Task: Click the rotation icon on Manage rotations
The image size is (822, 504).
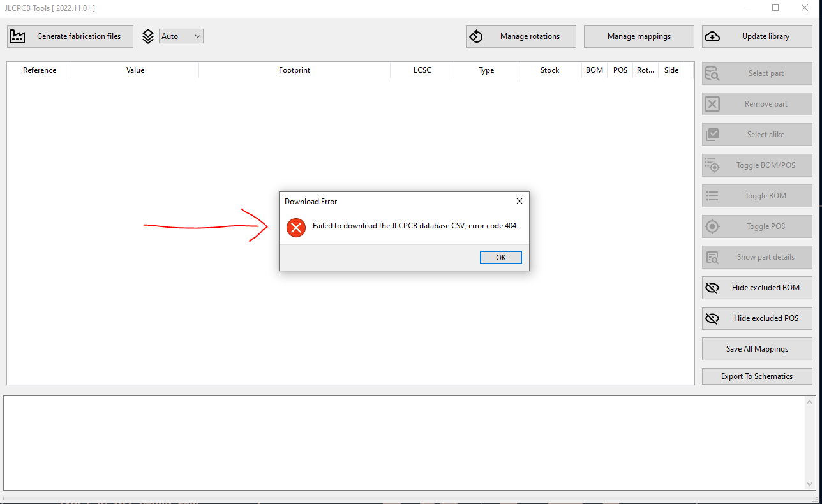Action: [x=476, y=36]
